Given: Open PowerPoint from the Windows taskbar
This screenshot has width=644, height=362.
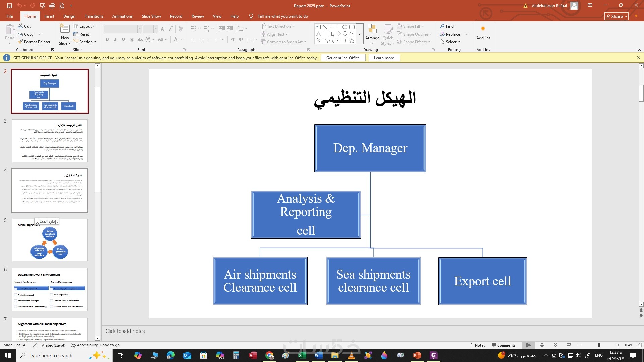Looking at the screenshot, I should pos(417,355).
